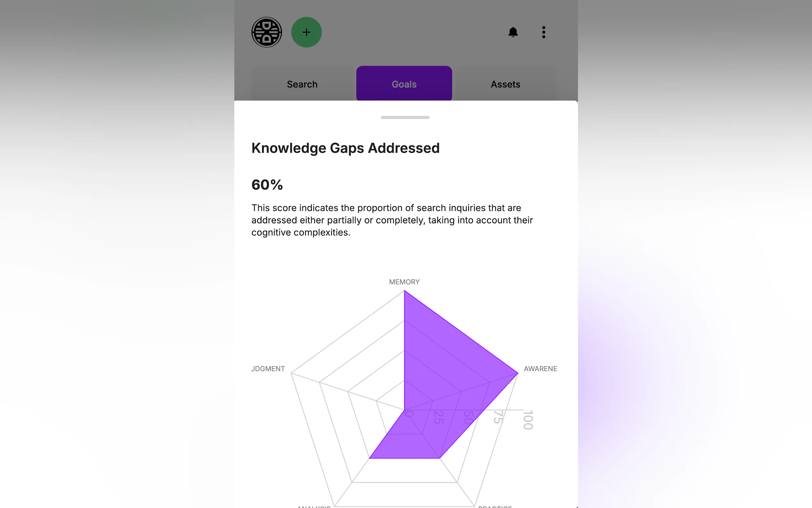Switch to the Search tab
This screenshot has width=812, height=508.
pyautogui.click(x=302, y=84)
